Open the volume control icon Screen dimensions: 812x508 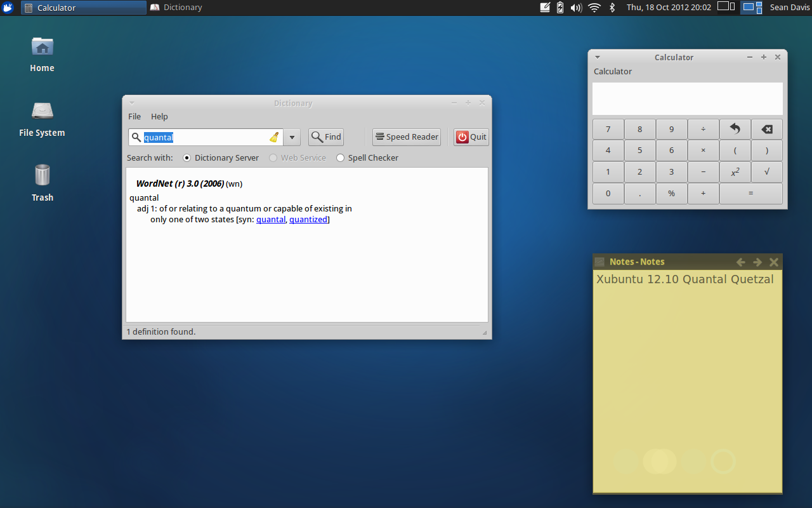pyautogui.click(x=576, y=8)
